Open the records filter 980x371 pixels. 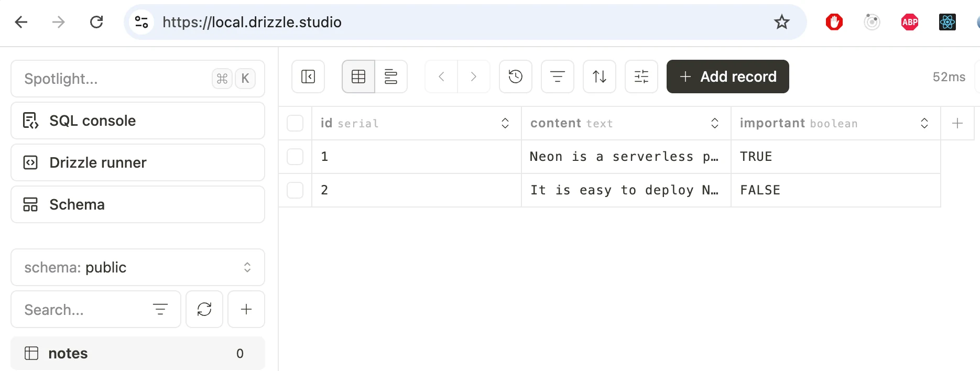click(x=558, y=77)
